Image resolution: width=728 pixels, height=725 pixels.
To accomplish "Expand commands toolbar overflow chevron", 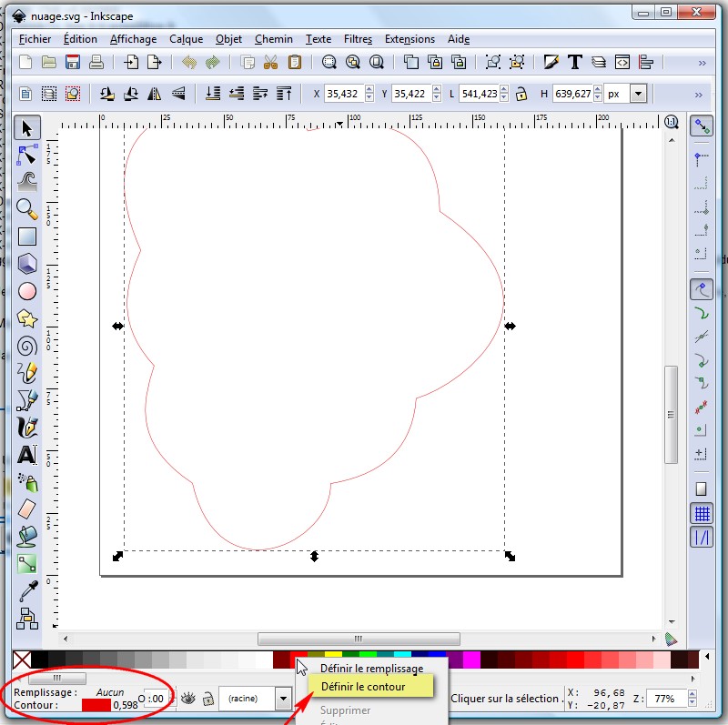I will [702, 63].
